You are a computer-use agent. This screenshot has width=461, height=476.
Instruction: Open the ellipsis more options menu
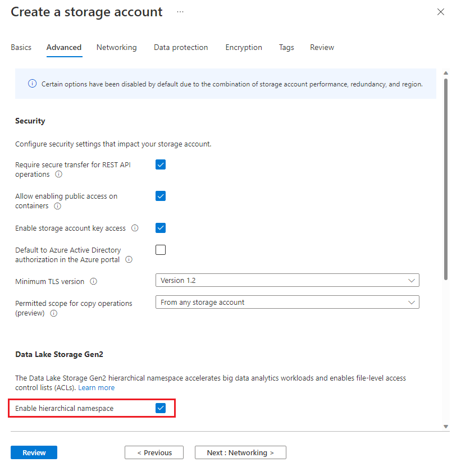pyautogui.click(x=180, y=12)
